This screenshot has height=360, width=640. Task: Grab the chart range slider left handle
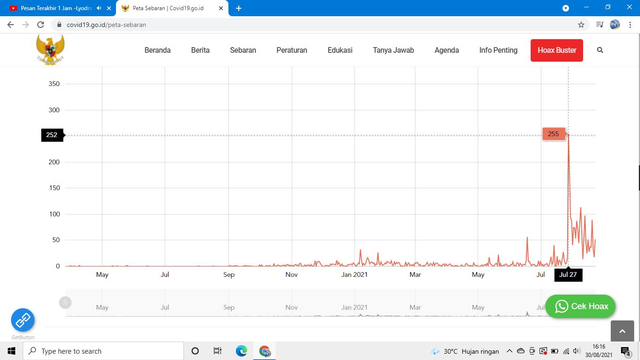point(65,302)
